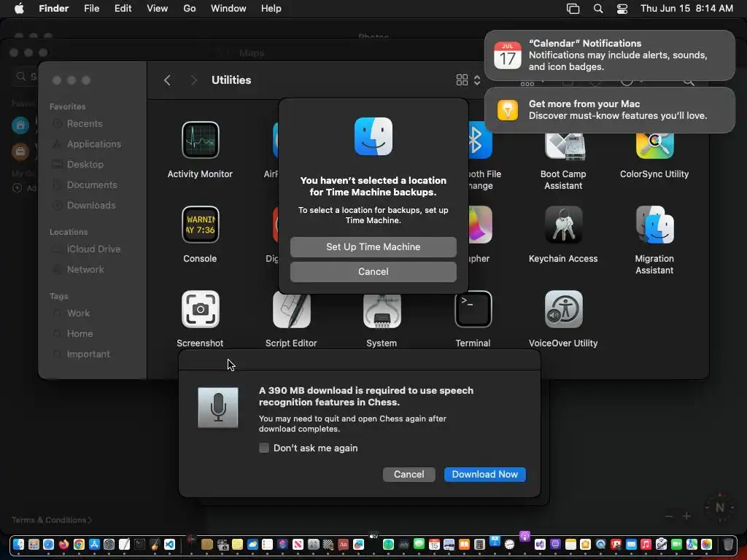Open Get more from your Mac notification
The height and width of the screenshot is (560, 747).
(609, 110)
